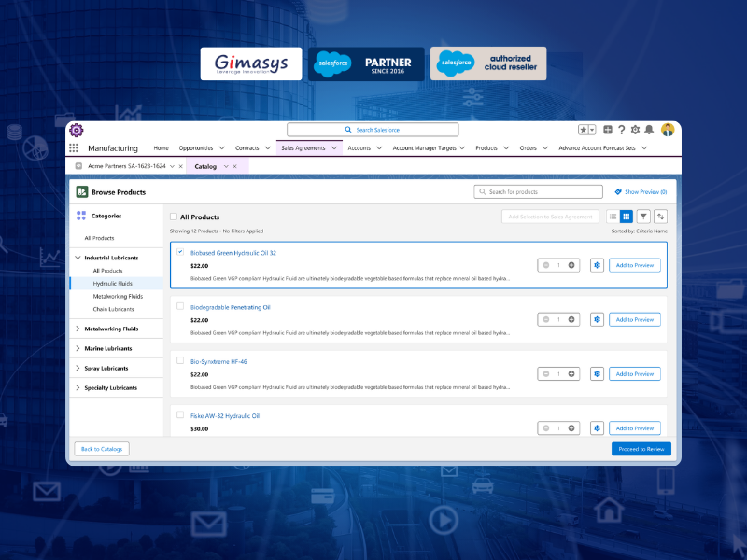The image size is (747, 560).
Task: Expand the Contracts menu chevron
Action: tap(268, 148)
